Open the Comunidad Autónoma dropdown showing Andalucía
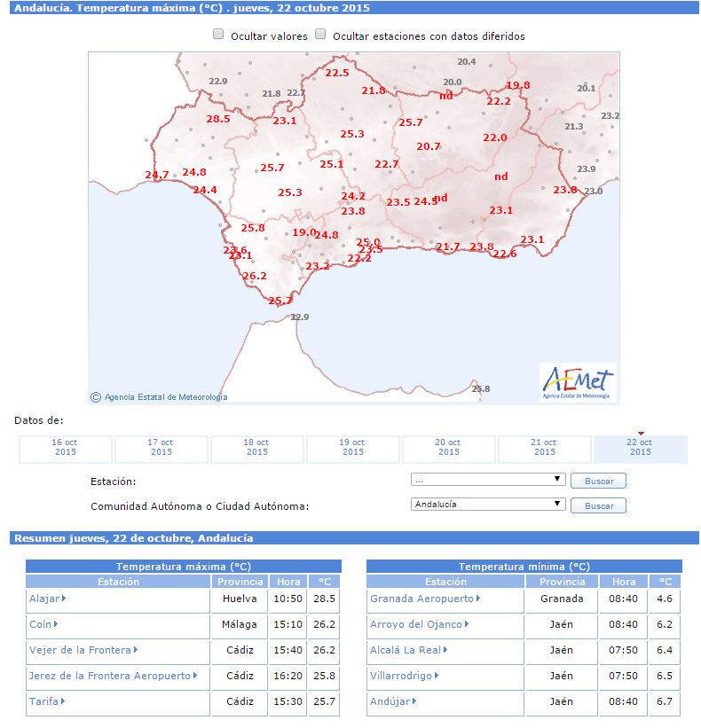Image resolution: width=701 pixels, height=728 pixels. click(488, 505)
